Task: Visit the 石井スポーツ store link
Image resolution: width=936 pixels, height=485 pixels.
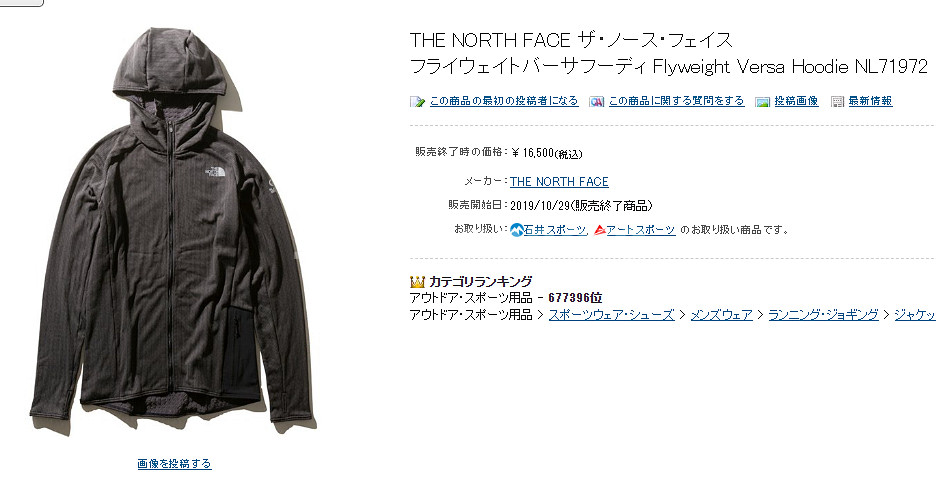Action: point(555,229)
